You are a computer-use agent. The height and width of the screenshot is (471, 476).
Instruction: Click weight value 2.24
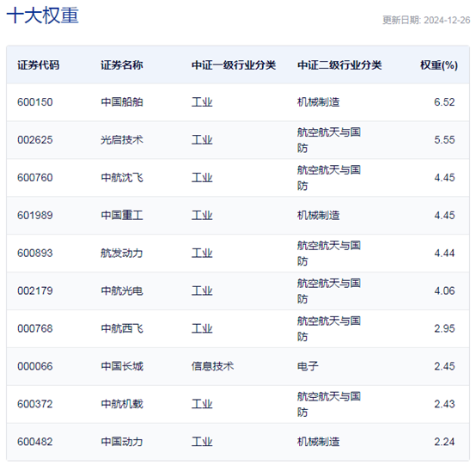tap(444, 442)
